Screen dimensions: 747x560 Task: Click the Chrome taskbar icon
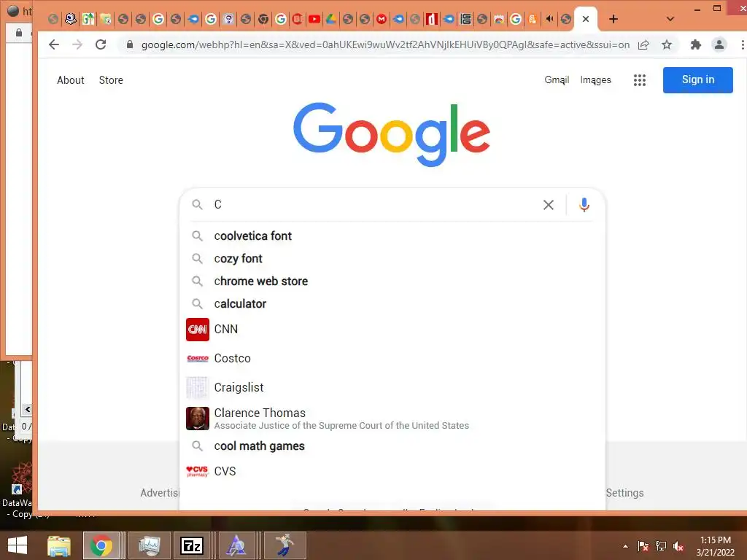point(101,545)
